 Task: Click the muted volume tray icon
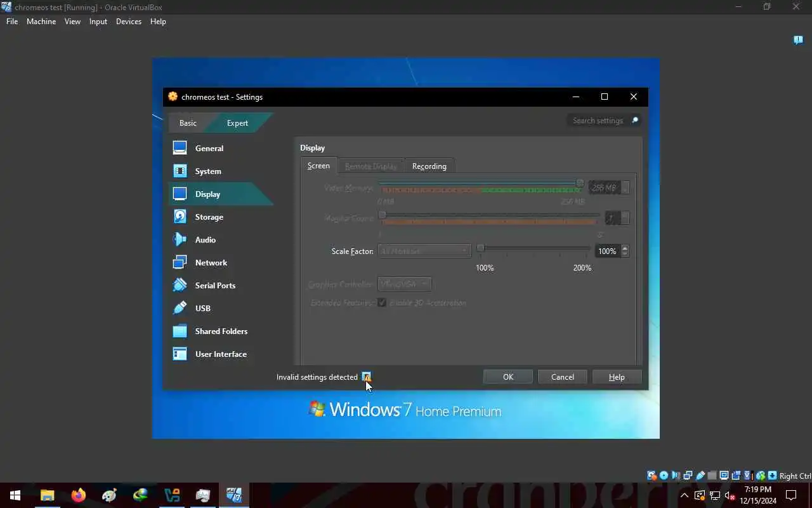tap(730, 495)
